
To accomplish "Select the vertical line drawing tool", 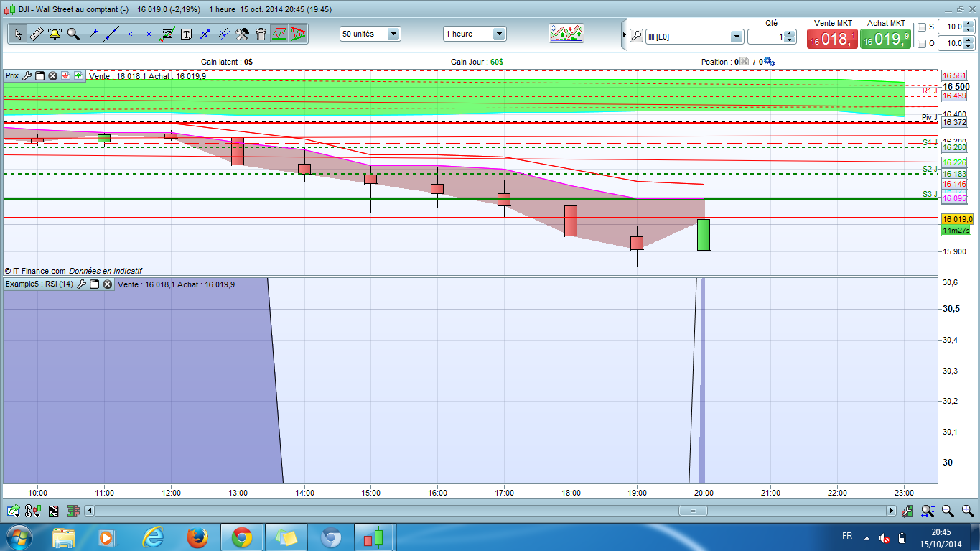I will pos(149,34).
